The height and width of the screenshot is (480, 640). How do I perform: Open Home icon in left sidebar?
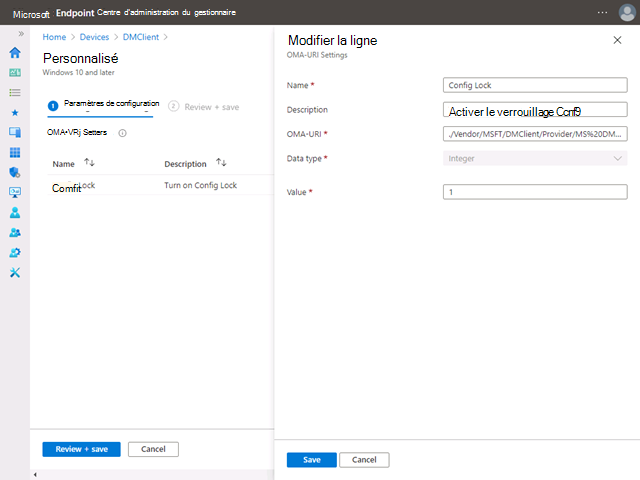tap(15, 53)
